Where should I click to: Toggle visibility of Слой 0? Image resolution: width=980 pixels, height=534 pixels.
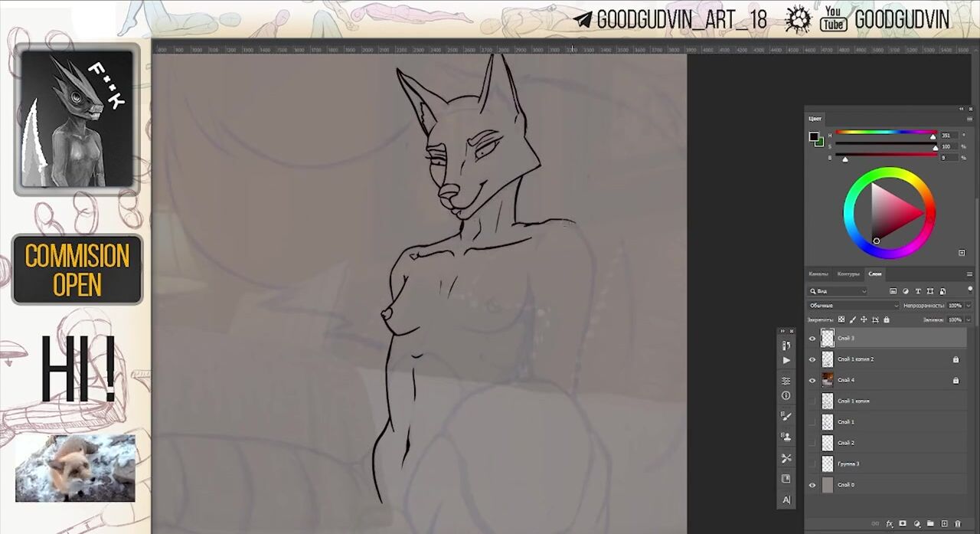[x=812, y=485]
